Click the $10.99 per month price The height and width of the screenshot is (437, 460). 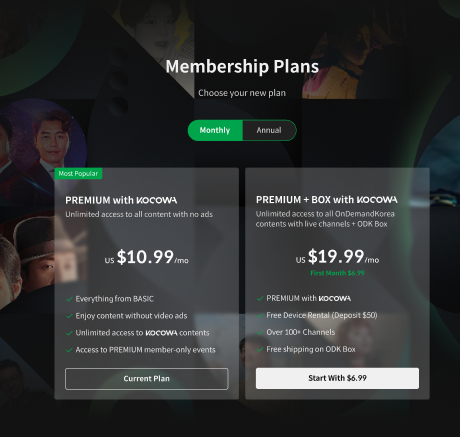click(x=147, y=257)
